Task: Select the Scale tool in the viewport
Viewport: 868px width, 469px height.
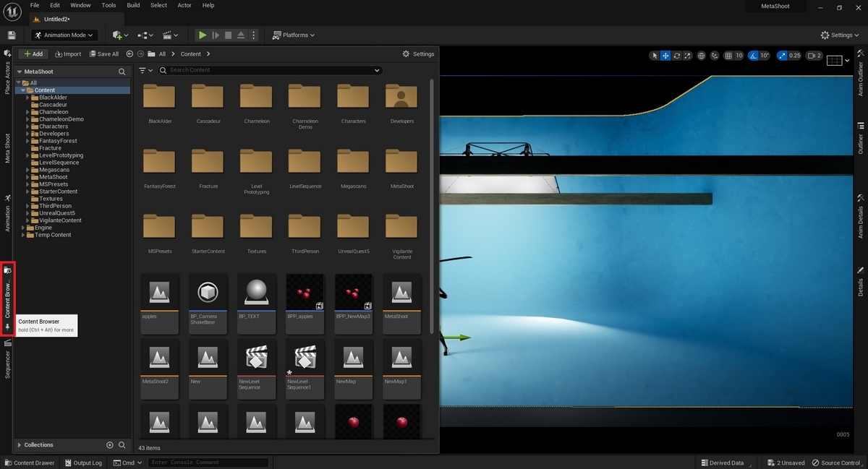Action: point(687,55)
